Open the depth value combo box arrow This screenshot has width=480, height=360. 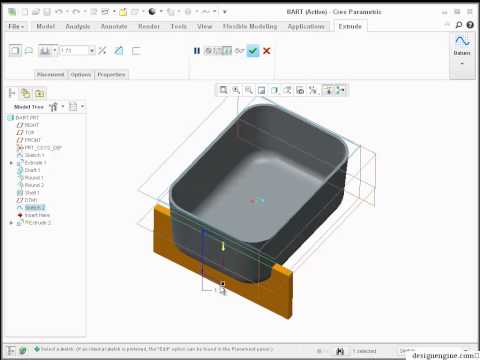pos(92,51)
